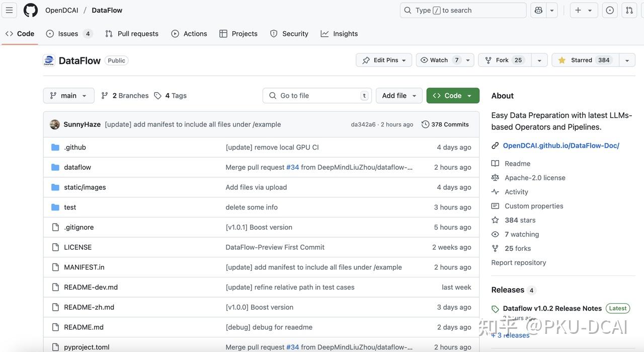Open the issues inbox icon in header
Screen dimensions: 644x352
[610, 10]
